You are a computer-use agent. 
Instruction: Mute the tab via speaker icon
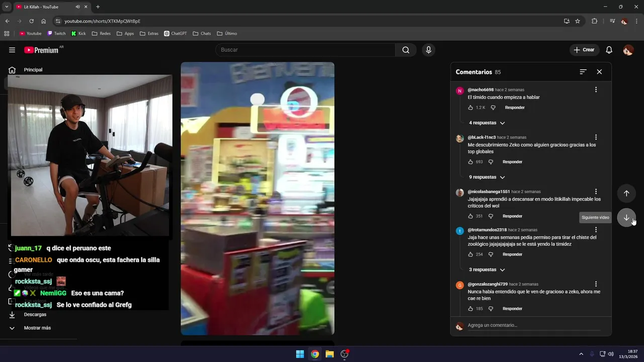coord(77,7)
